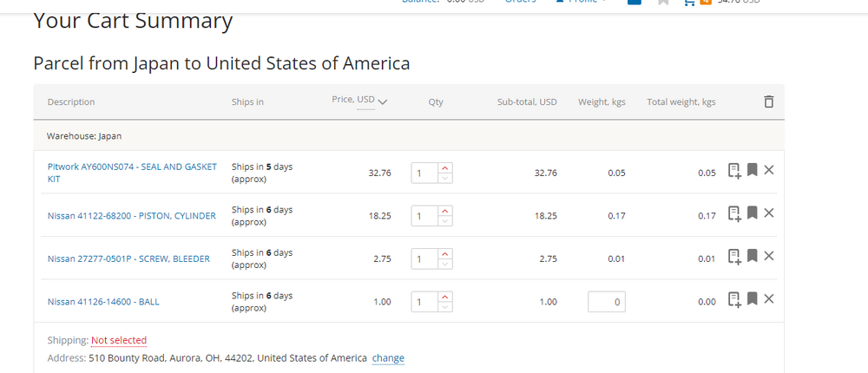Increase quantity of Piston, Cylinder
This screenshot has height=373, width=868.
click(x=445, y=211)
